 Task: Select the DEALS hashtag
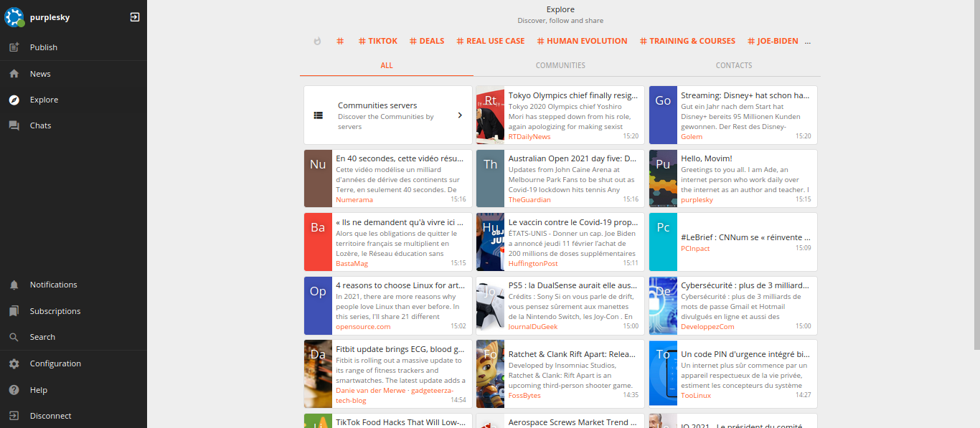click(x=427, y=41)
